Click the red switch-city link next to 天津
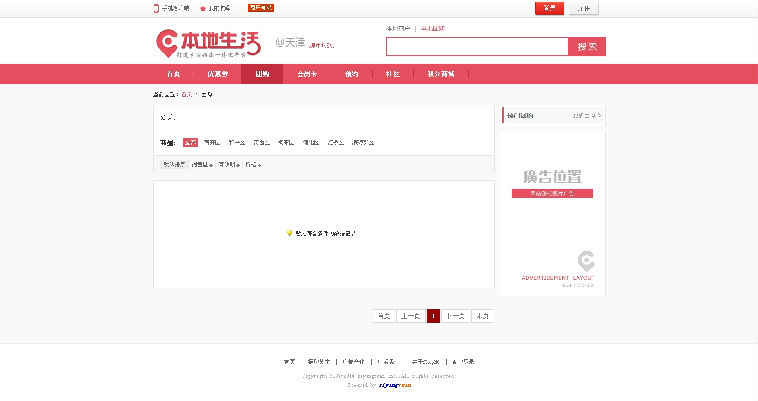The height and width of the screenshot is (401, 758). coord(321,45)
